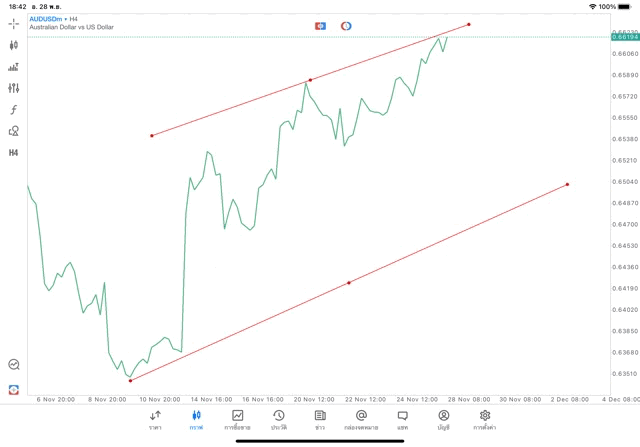Open the bar chart trade icon
Viewport: 640px width, 447px height.
[14, 67]
